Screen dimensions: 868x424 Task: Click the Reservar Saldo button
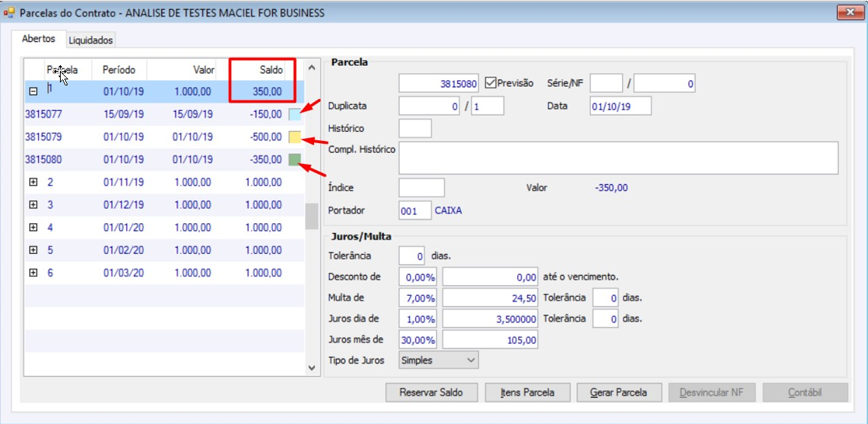pos(431,393)
